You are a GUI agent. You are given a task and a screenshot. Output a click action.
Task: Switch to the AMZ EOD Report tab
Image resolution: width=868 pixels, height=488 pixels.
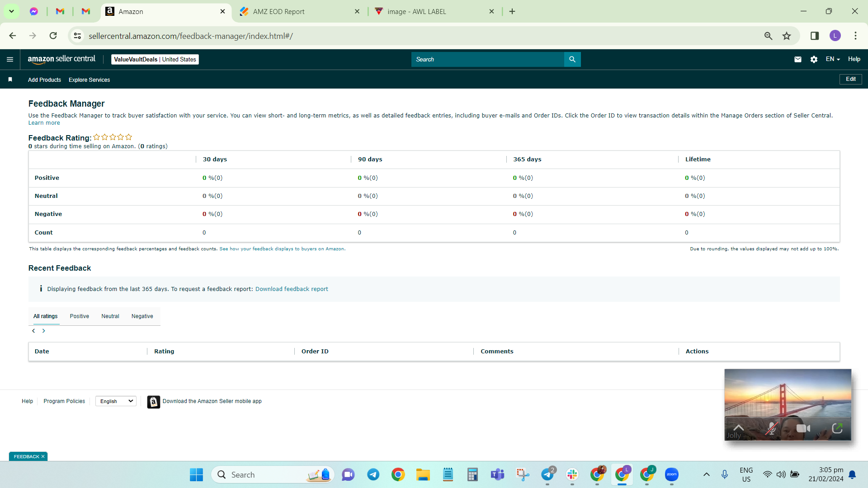click(299, 12)
